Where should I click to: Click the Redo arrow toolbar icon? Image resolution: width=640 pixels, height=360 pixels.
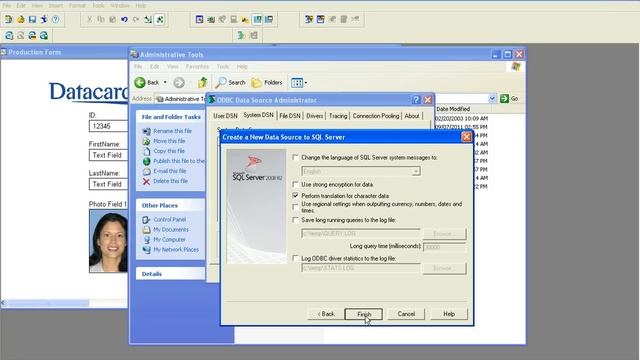click(x=136, y=19)
